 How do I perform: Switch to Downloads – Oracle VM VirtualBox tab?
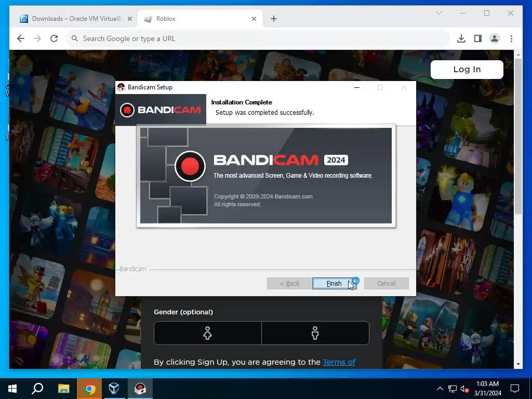pyautogui.click(x=71, y=19)
